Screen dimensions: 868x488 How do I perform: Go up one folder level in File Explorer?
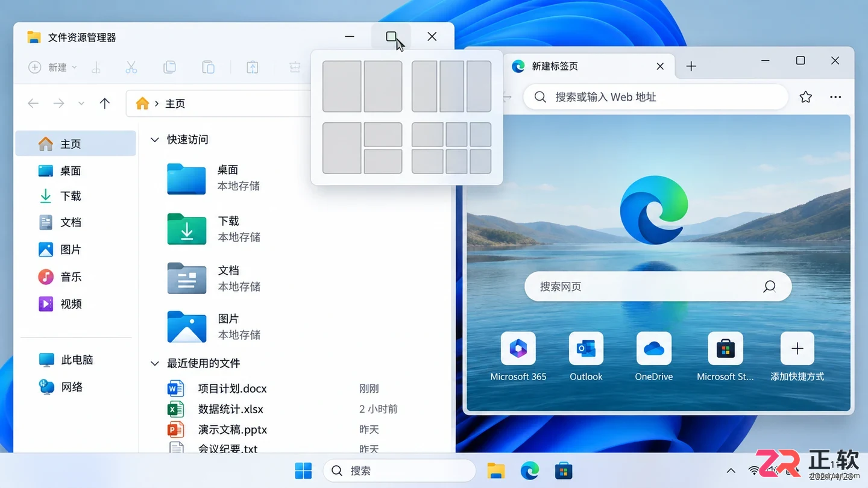tap(105, 104)
